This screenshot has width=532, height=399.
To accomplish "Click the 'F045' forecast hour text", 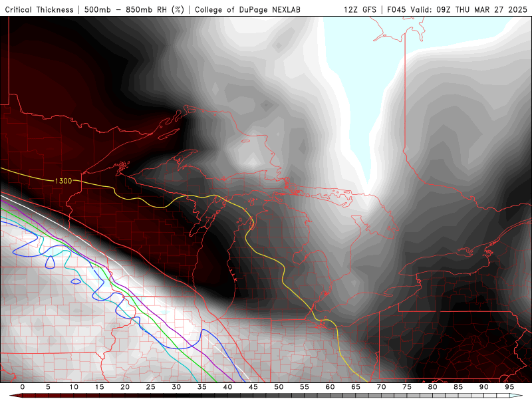I will pos(396,9).
